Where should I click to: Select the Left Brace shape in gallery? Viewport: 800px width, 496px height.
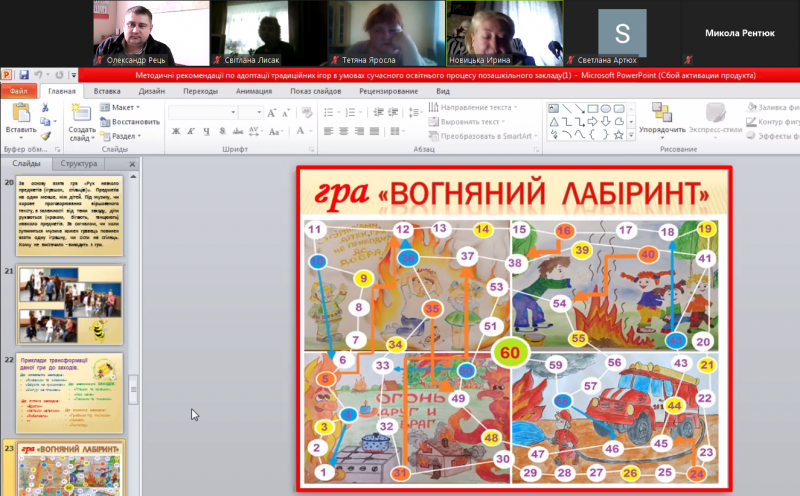[592, 135]
